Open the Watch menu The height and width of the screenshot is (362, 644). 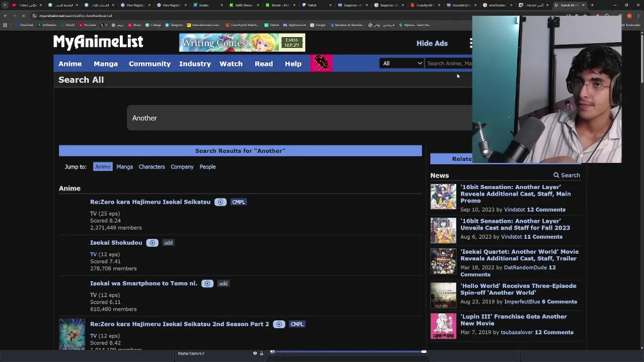(231, 63)
